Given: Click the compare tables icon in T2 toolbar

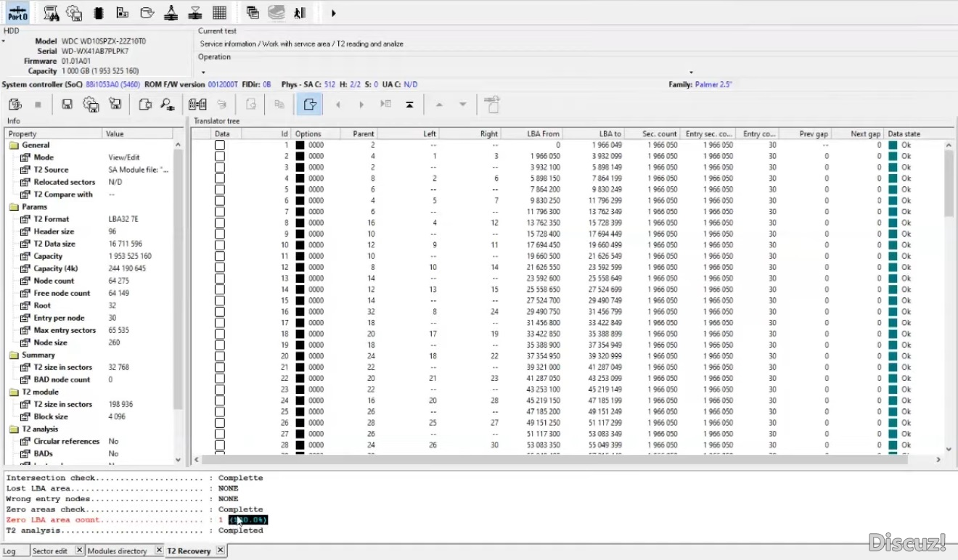Looking at the screenshot, I should 197,104.
